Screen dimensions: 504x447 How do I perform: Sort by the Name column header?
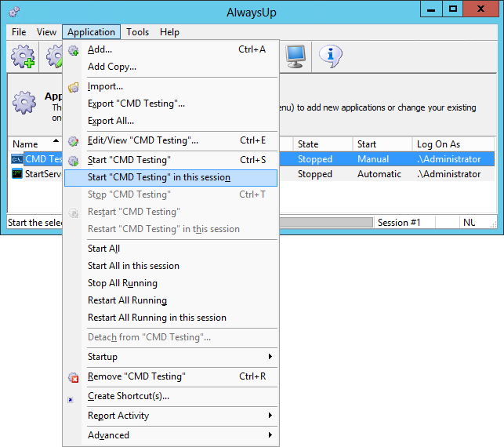pos(35,144)
